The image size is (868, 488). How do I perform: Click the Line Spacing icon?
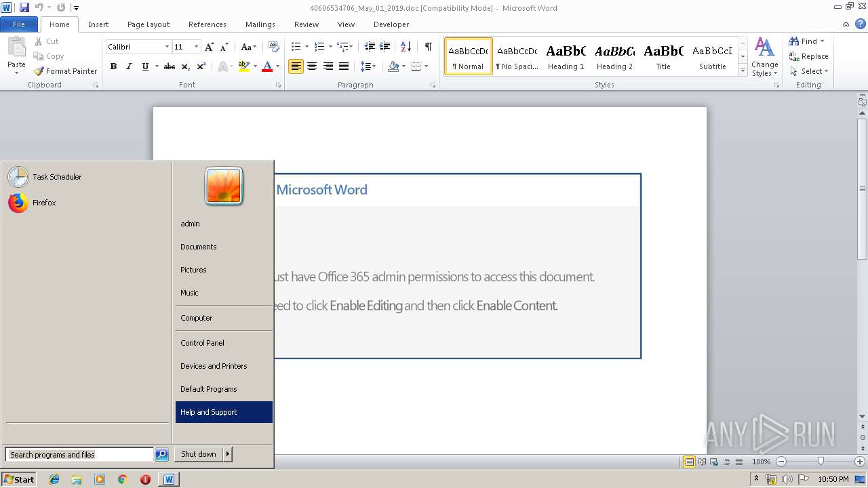366,66
